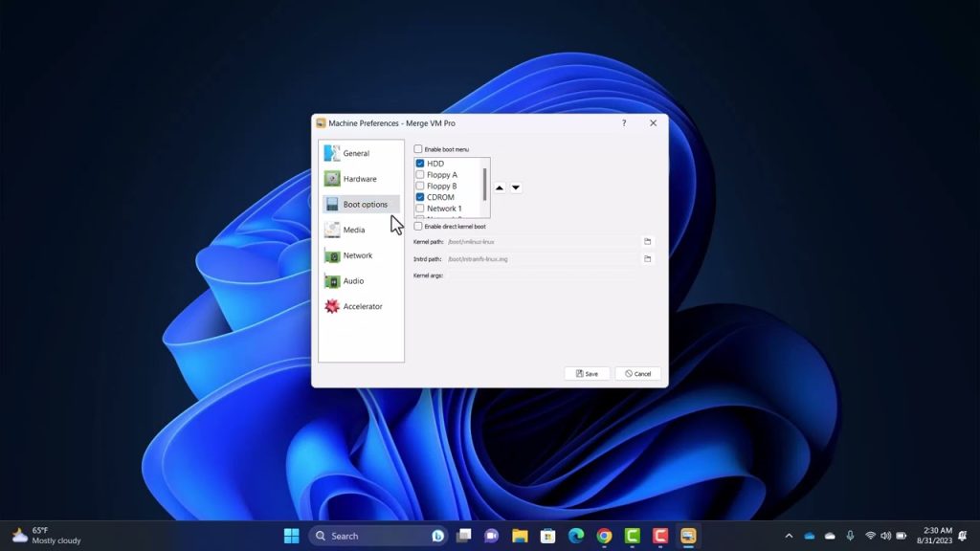Enable direct kernel boot

(418, 227)
